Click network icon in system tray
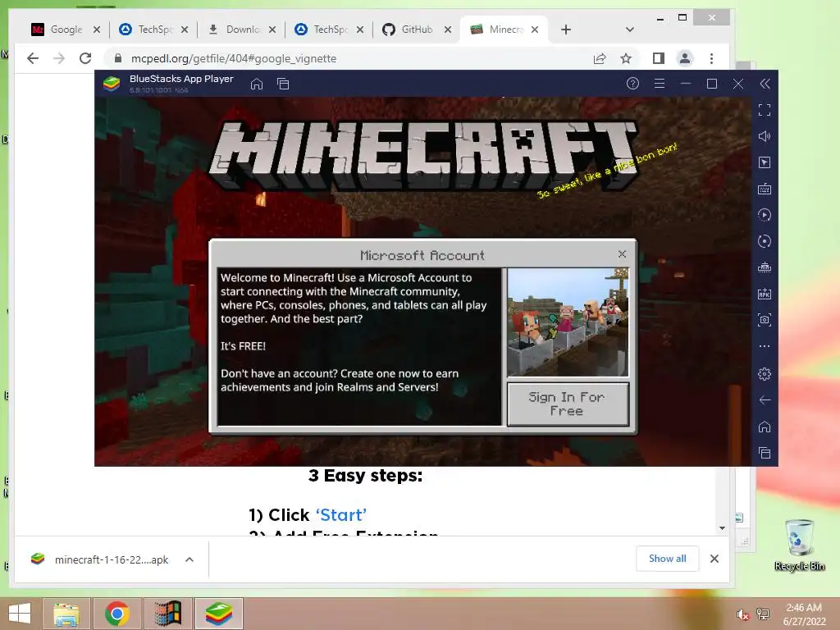This screenshot has height=630, width=840. [763, 614]
